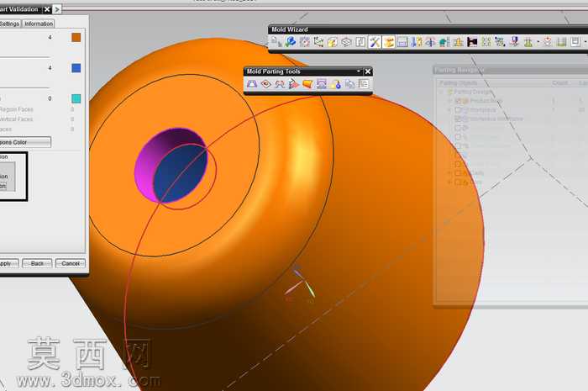Click the highlighted Mold Tools hammer icon
Image resolution: width=588 pixels, height=391 pixels.
375,42
